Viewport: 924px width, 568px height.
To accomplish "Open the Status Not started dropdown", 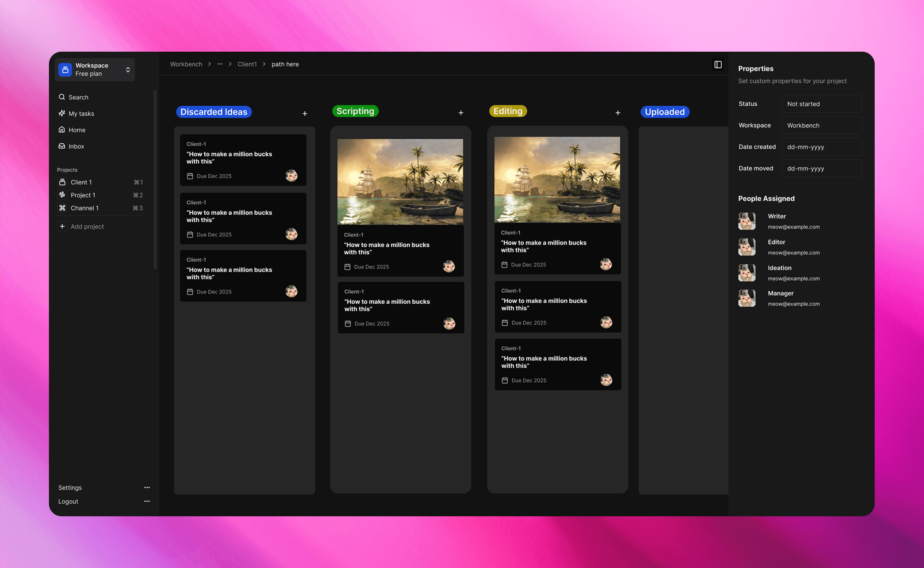I will pos(821,104).
